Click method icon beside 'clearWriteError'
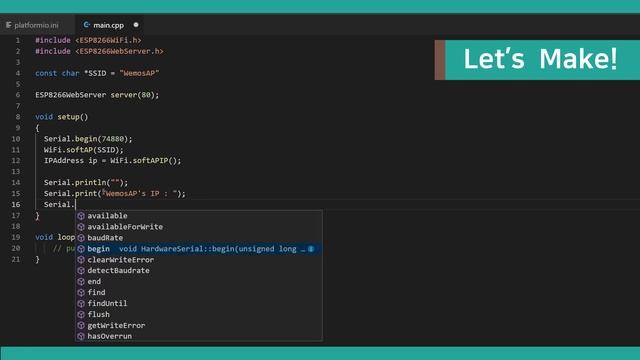This screenshot has width=640, height=360. 81,260
